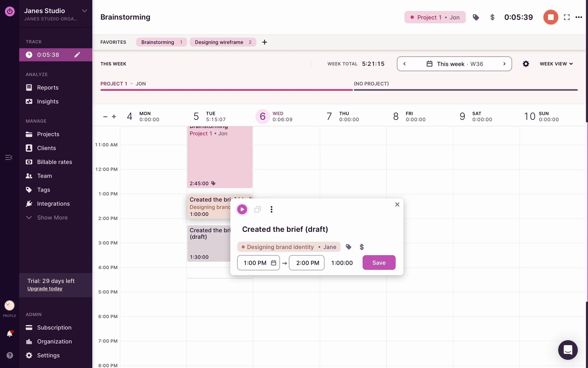Viewport: 588px width, 368px height.
Task: Save the time entry
Action: click(x=379, y=263)
